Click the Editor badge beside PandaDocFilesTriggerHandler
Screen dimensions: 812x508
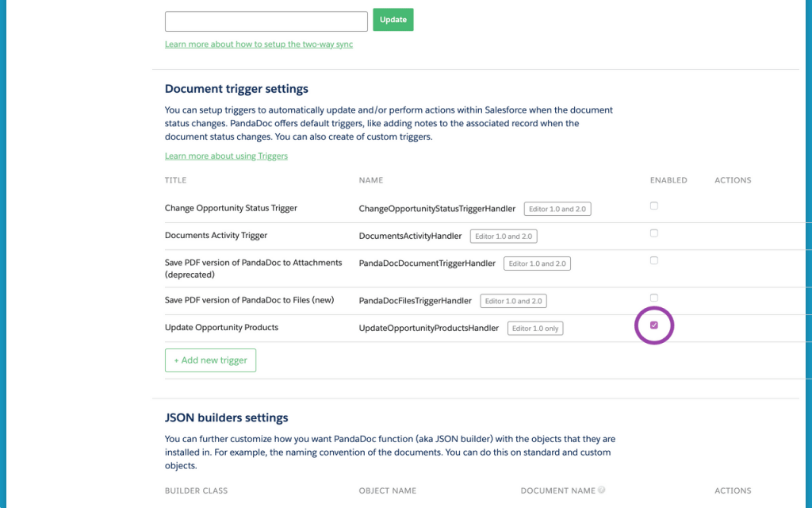pos(513,301)
